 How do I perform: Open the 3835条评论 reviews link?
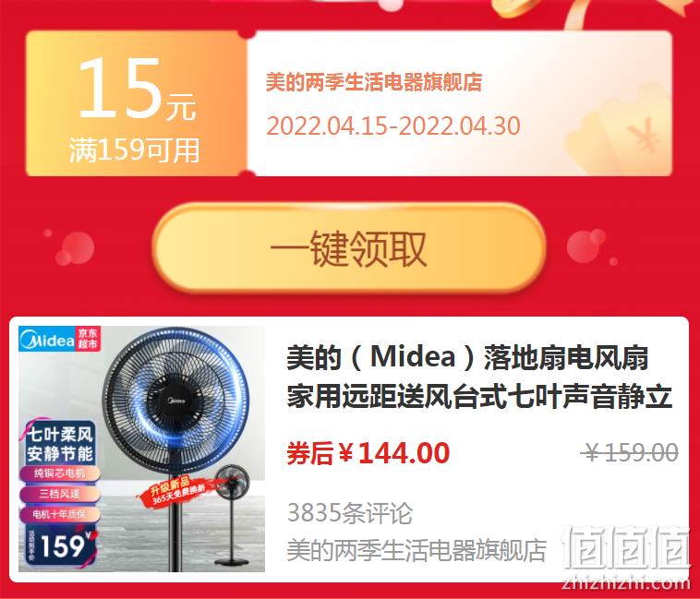(350, 513)
